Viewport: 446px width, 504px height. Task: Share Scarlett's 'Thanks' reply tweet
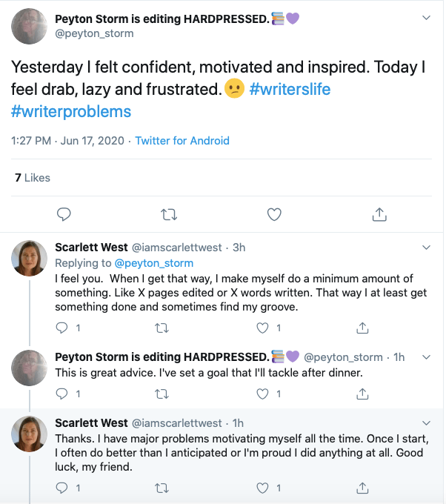pyautogui.click(x=362, y=488)
